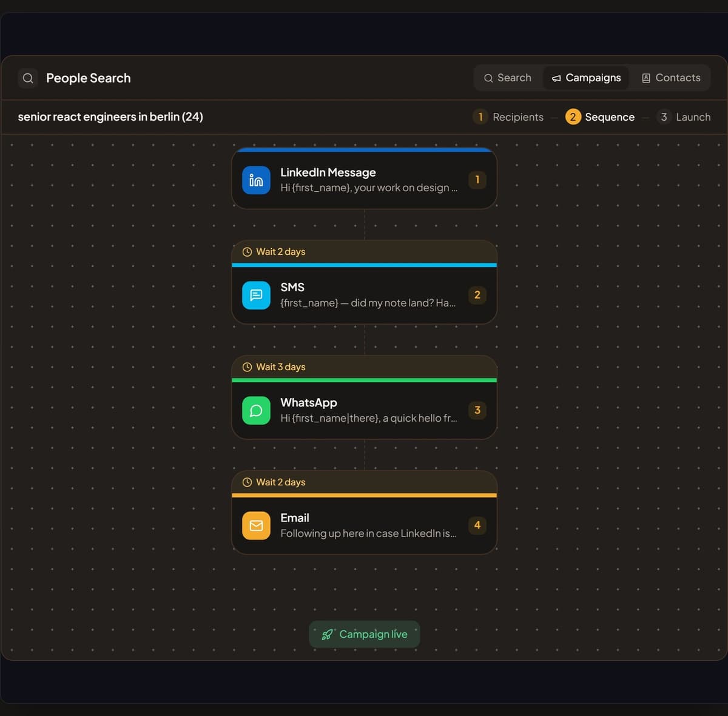
Task: Open the LinkedIn Message step title
Action: pyautogui.click(x=328, y=172)
